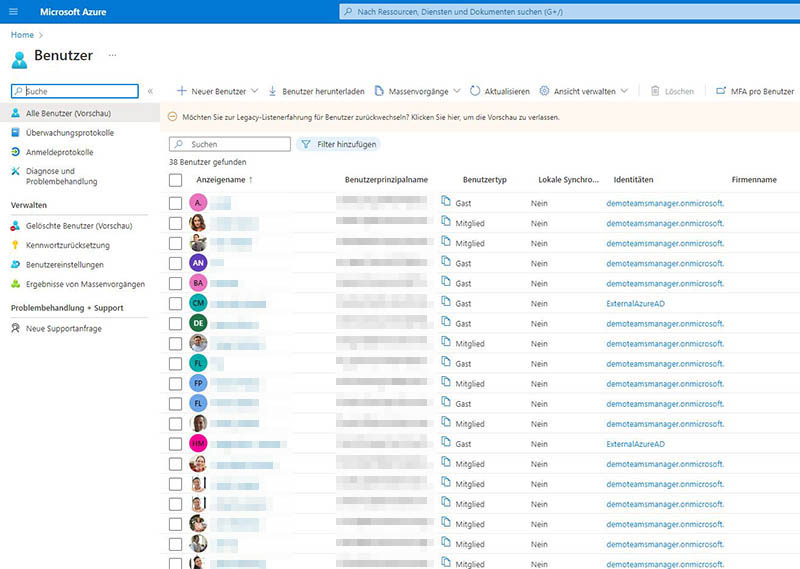Image resolution: width=800 pixels, height=569 pixels.
Task: Sort by Benutzerprinzipalname column header
Action: (x=386, y=180)
